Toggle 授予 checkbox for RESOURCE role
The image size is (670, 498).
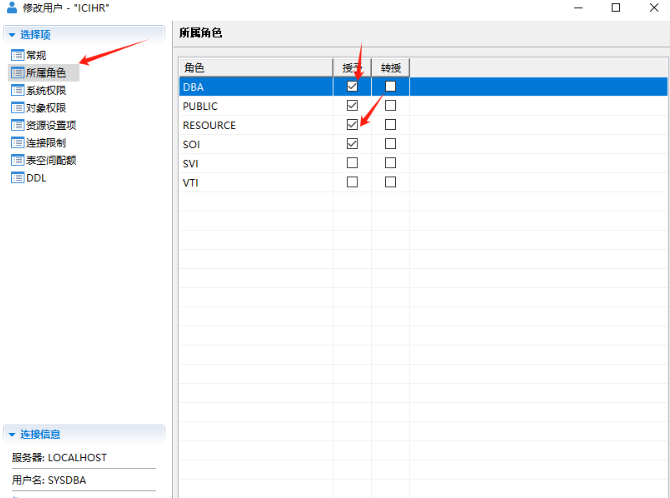352,124
